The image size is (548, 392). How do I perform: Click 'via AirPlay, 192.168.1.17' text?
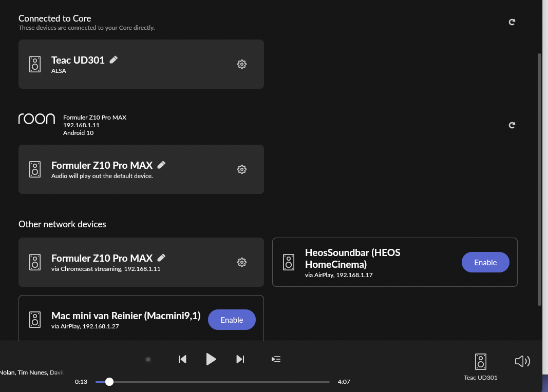[338, 275]
